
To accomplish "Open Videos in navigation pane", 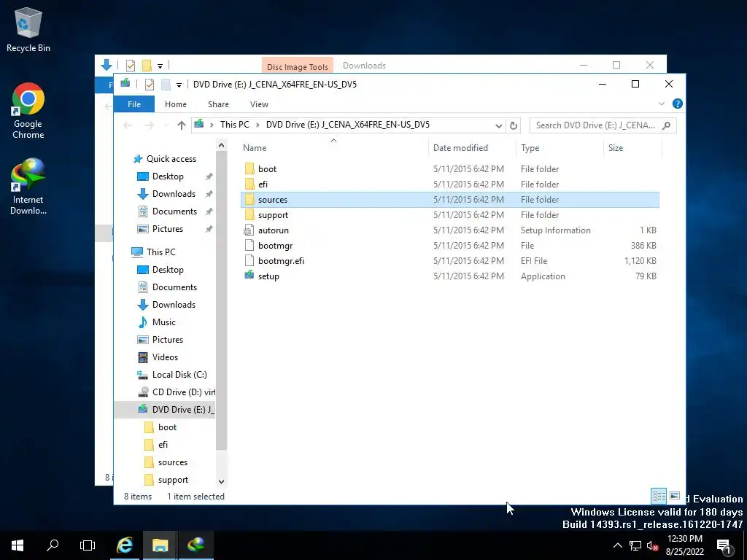I will [165, 357].
